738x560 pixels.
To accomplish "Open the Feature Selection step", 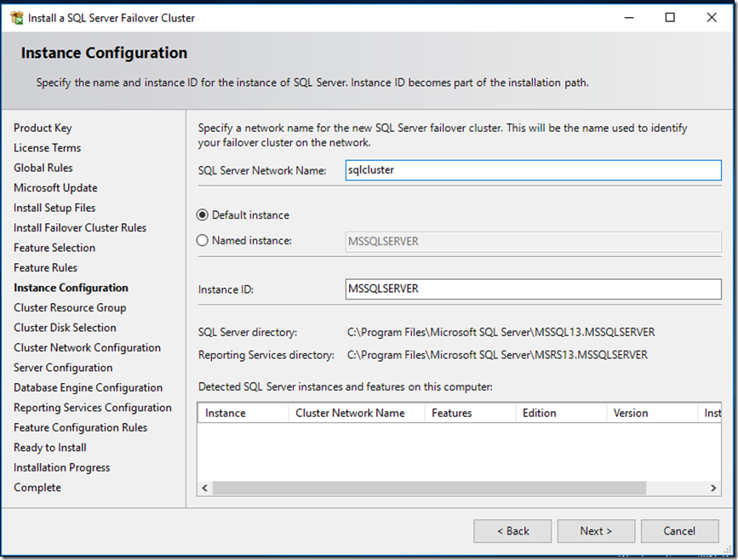I will pos(54,248).
